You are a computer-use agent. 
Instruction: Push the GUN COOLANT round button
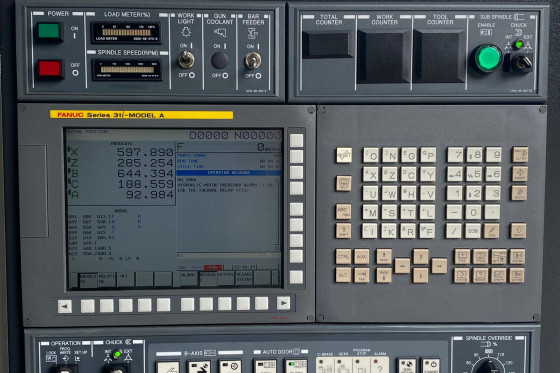[220, 60]
